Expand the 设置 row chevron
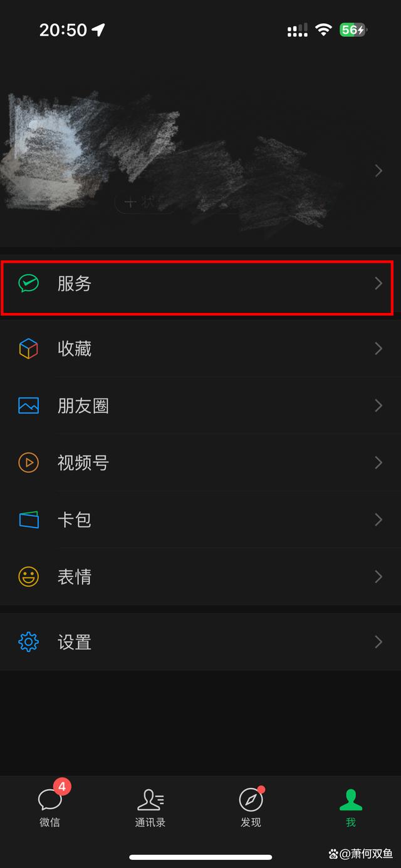The image size is (401, 868). coord(378,642)
